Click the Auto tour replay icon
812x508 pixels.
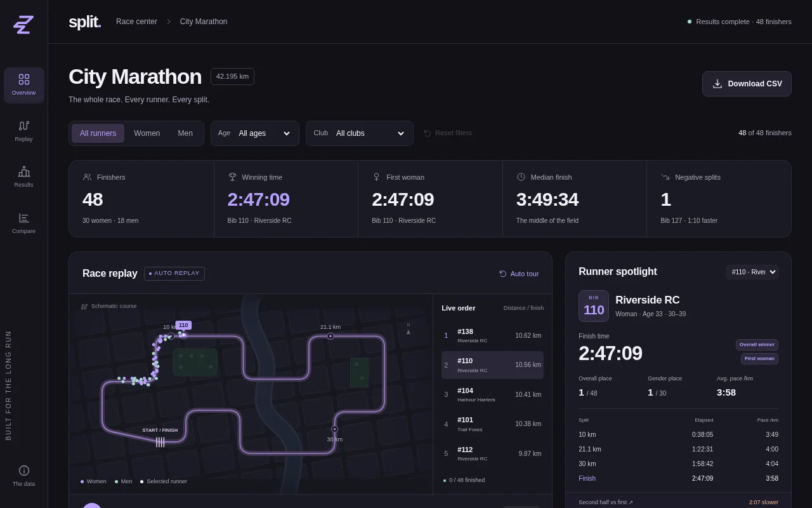(x=503, y=274)
